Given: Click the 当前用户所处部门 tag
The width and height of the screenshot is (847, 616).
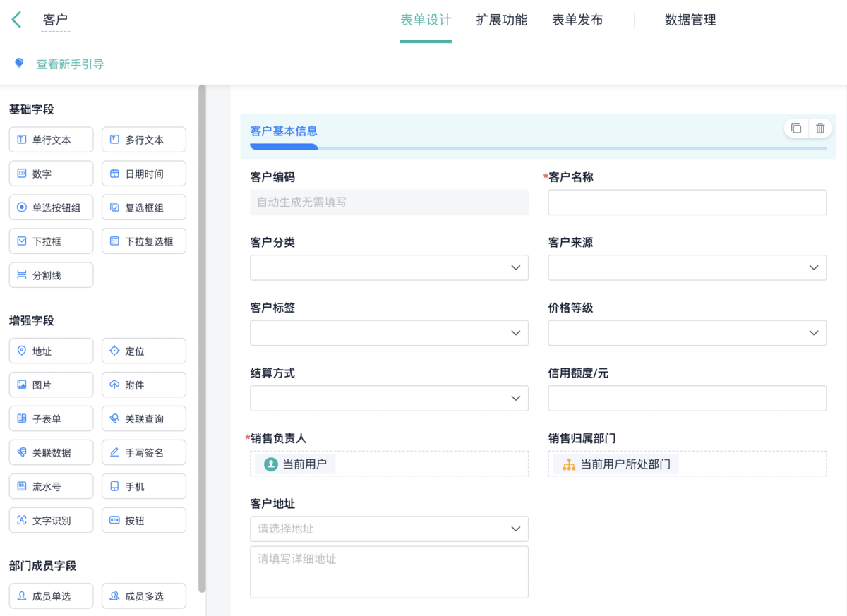Looking at the screenshot, I should click(x=616, y=464).
